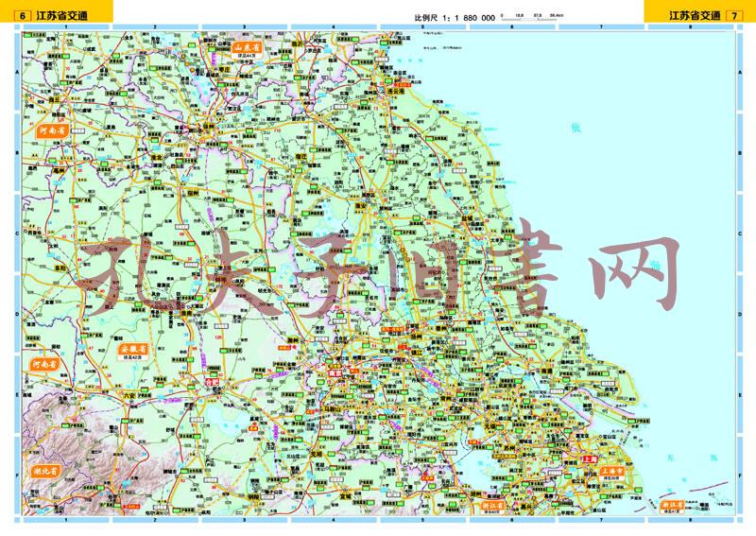
Task: Click the 江苏省交通 title beside page 6
Action: click(x=61, y=16)
